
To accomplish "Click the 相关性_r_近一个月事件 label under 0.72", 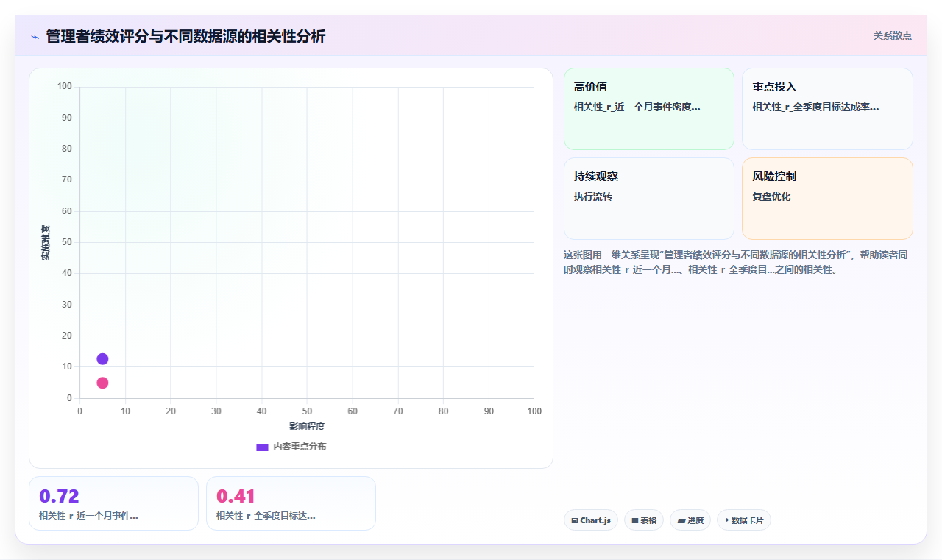I will click(x=88, y=516).
